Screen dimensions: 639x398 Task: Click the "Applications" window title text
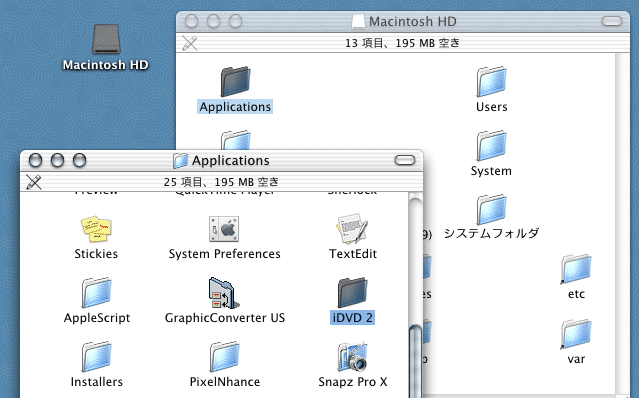point(231,161)
